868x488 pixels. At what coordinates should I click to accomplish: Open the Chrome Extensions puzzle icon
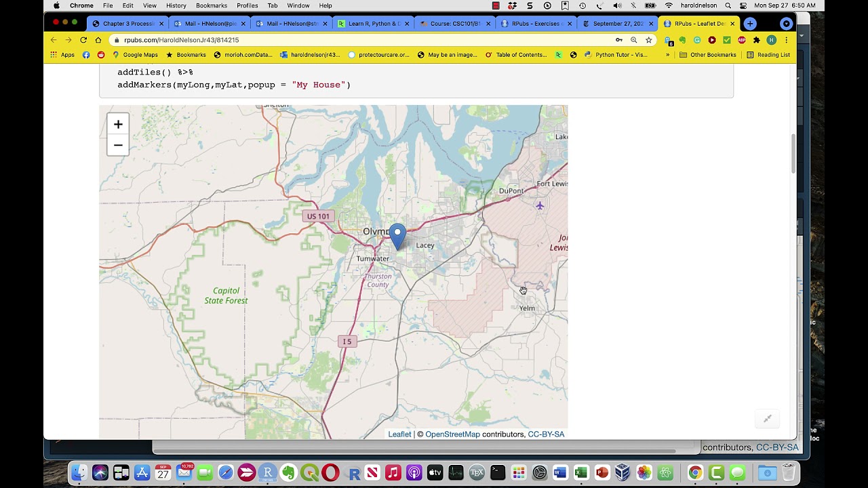pos(756,40)
